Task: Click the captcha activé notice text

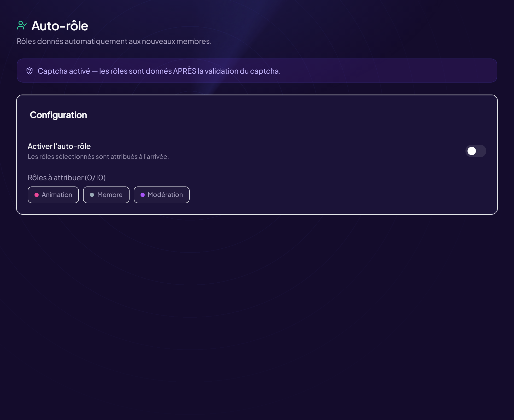Action: pyautogui.click(x=159, y=71)
